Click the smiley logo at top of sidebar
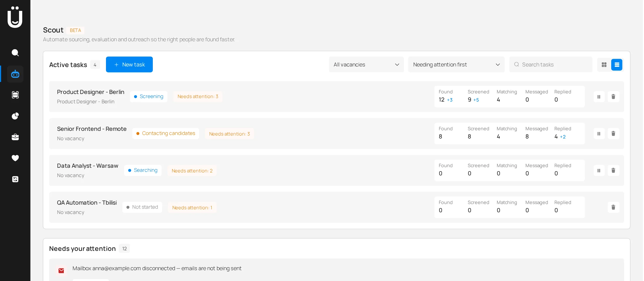 tap(15, 17)
